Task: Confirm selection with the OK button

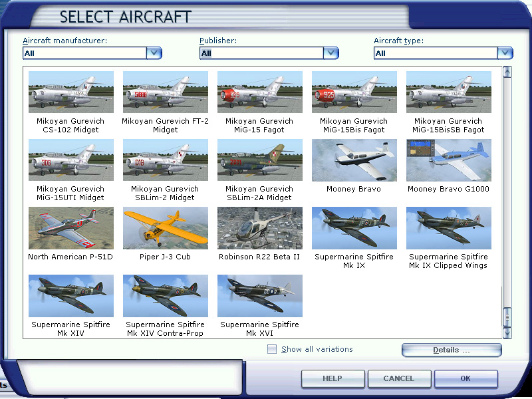Action: 466,378
